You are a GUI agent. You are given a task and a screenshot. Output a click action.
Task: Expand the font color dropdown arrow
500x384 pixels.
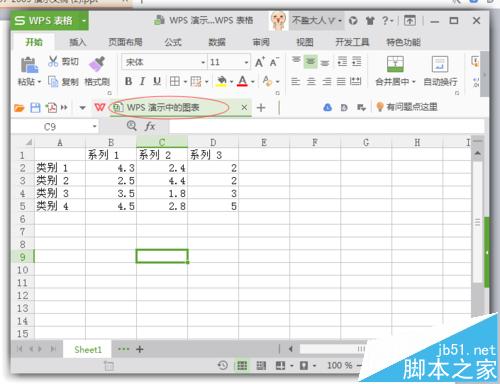pyautogui.click(x=253, y=82)
